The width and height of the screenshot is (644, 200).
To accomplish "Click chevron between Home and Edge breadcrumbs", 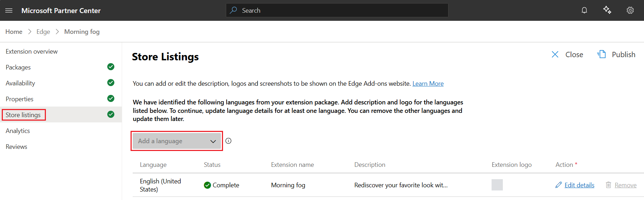I will pyautogui.click(x=30, y=32).
